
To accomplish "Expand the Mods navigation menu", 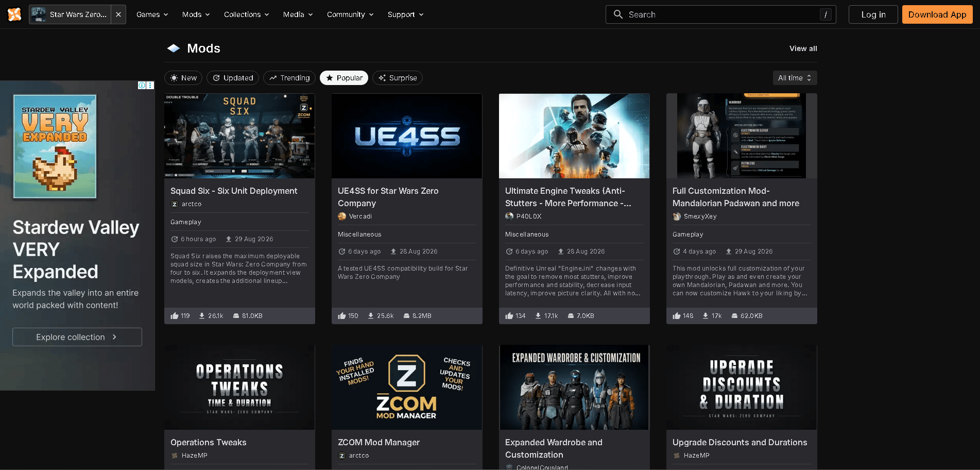I will click(196, 14).
